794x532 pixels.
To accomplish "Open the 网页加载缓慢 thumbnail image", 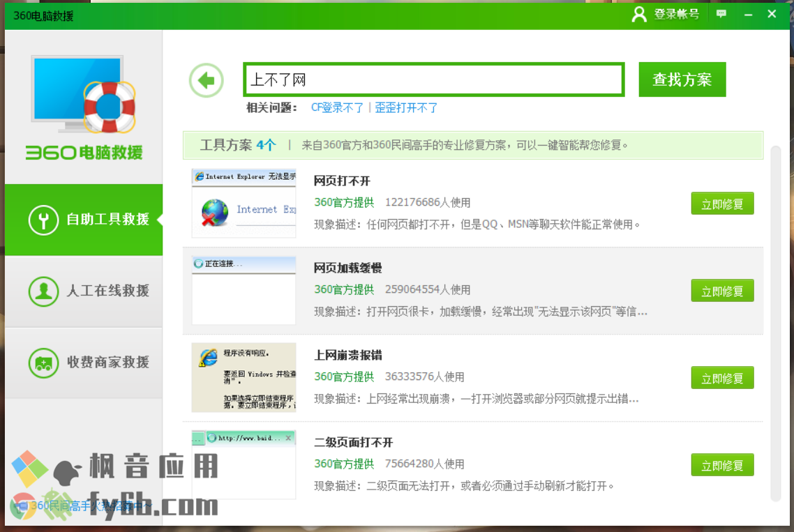I will (x=244, y=291).
